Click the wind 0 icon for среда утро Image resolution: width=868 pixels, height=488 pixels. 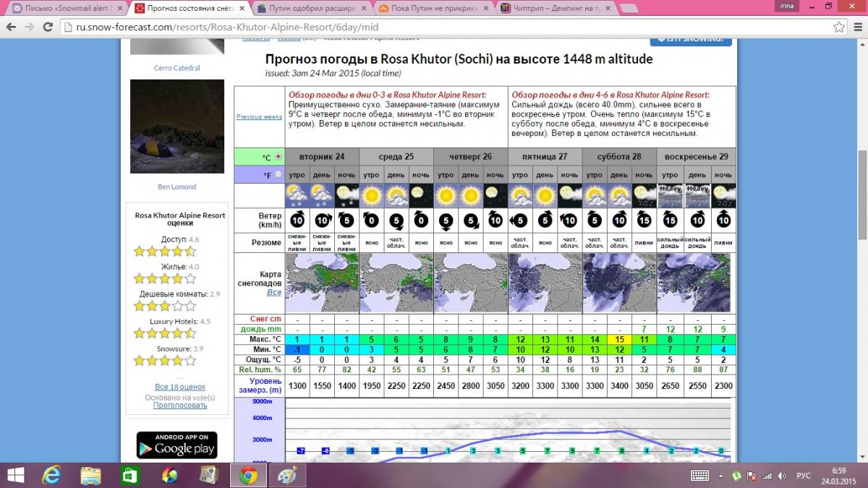[x=372, y=221]
